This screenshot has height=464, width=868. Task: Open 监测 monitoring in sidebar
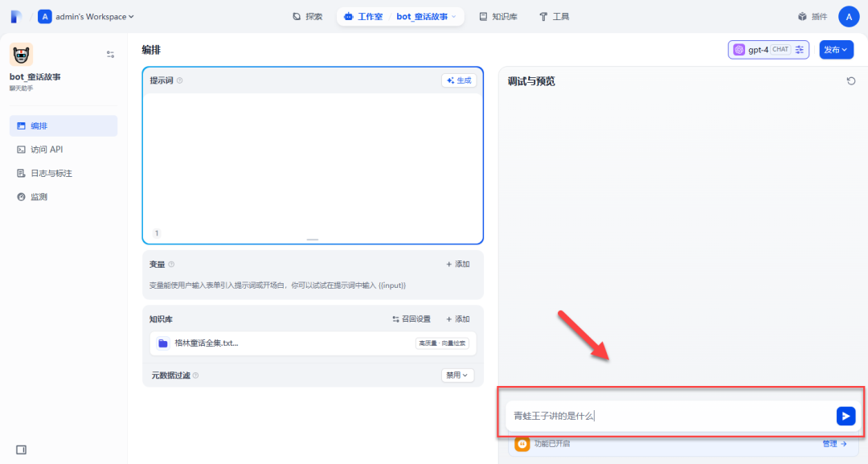click(63, 196)
